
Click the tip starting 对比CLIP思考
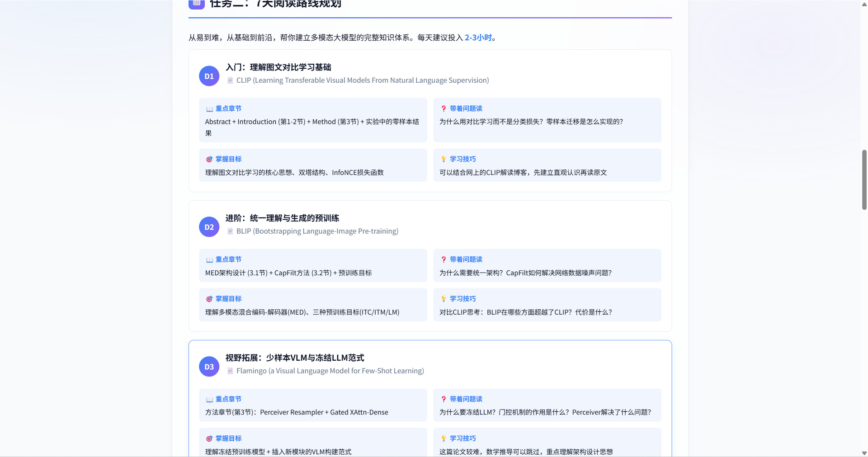[526, 312]
